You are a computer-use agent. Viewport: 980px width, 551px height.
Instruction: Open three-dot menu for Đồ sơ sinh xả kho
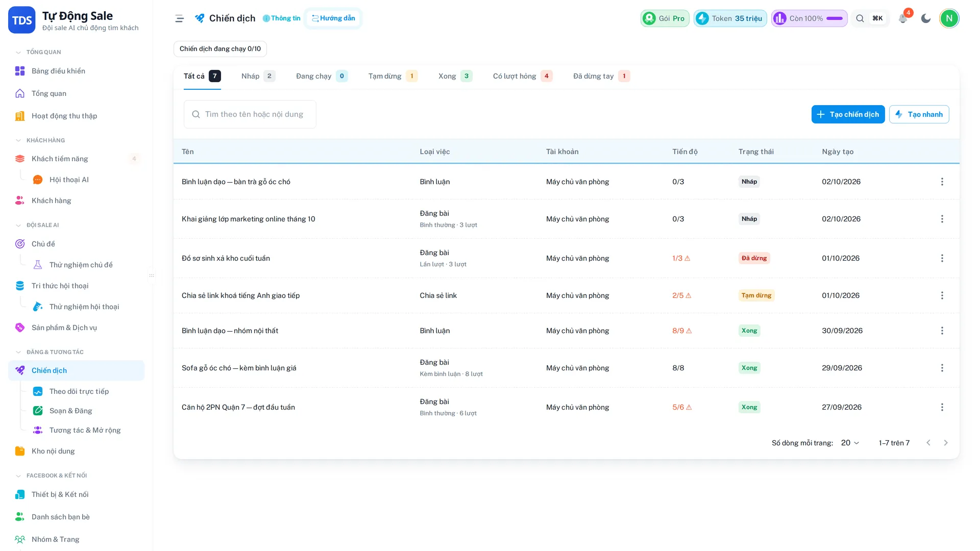942,258
